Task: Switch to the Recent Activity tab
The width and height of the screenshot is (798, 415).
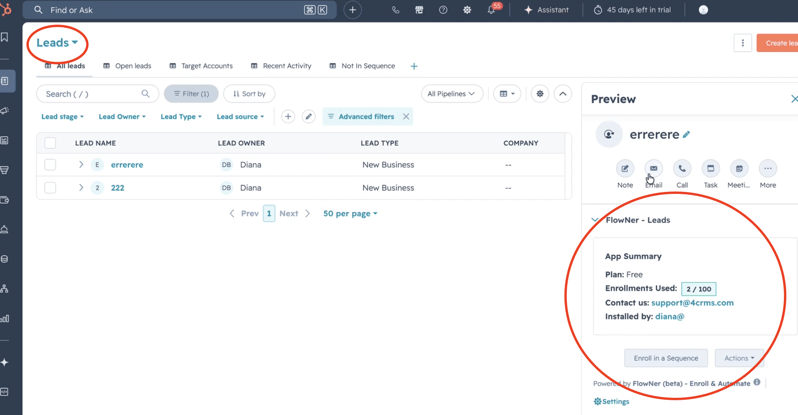Action: pyautogui.click(x=281, y=66)
